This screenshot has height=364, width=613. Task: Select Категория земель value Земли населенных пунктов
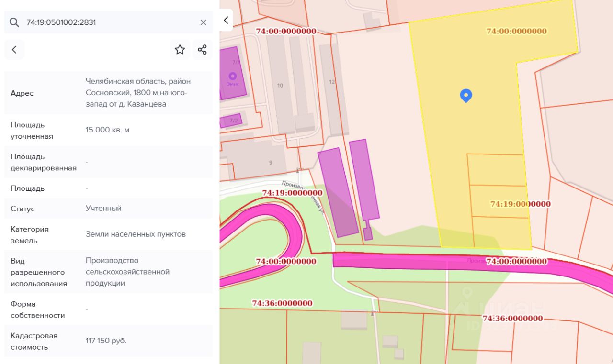(136, 234)
